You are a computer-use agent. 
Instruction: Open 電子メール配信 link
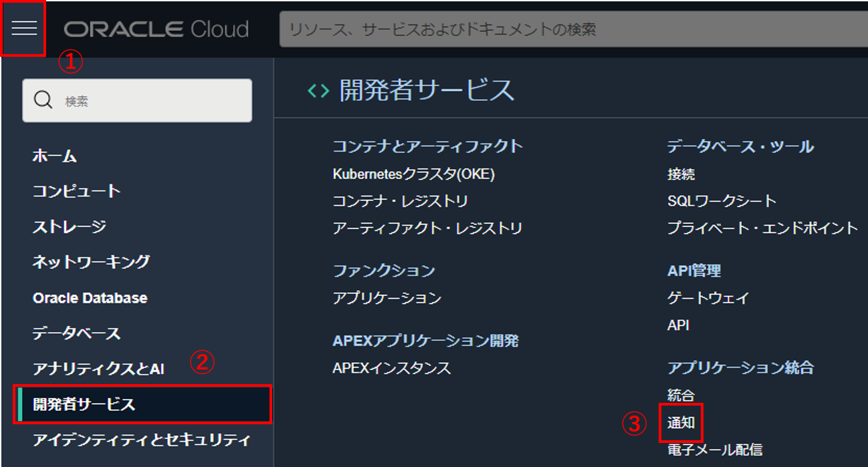pyautogui.click(x=714, y=450)
